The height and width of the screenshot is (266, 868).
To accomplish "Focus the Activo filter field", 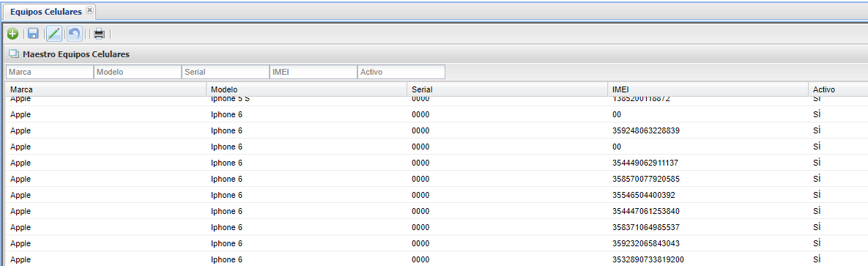I will click(401, 72).
